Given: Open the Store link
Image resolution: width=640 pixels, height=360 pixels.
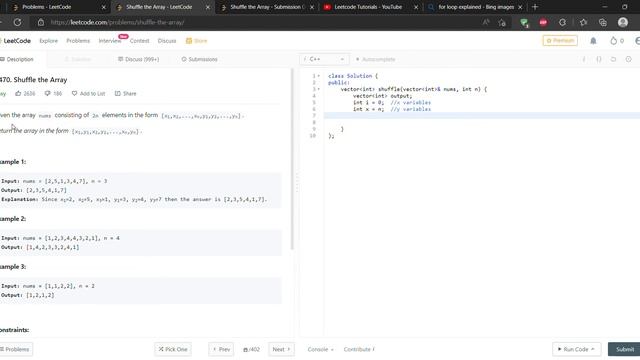Looking at the screenshot, I should click(196, 41).
